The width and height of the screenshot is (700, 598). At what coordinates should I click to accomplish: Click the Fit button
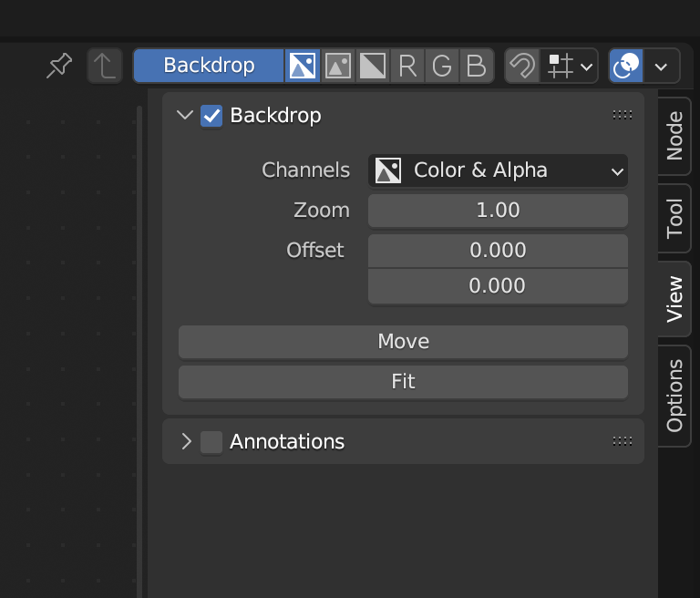403,381
